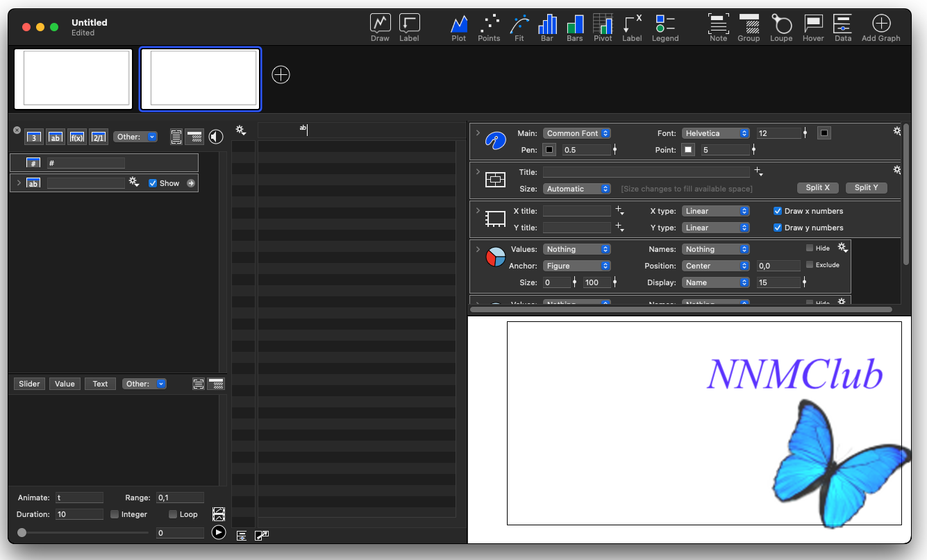Select the first graph thumbnail

(73, 79)
